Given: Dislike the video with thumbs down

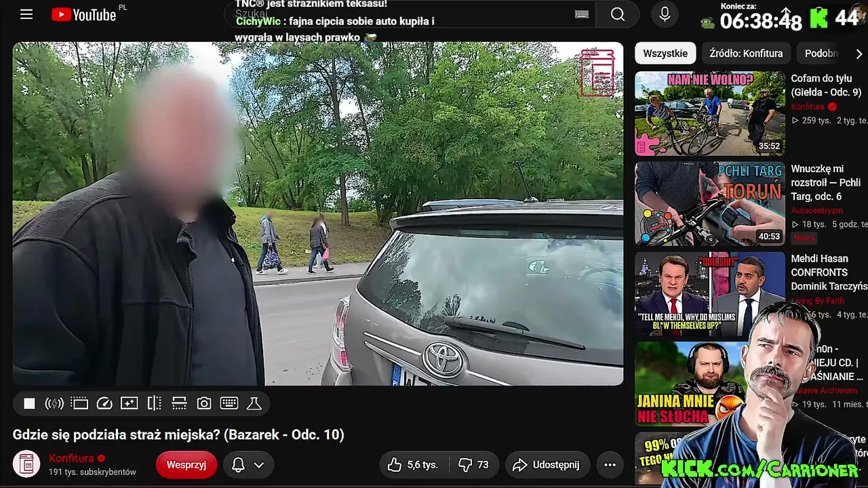Looking at the screenshot, I should click(x=473, y=465).
